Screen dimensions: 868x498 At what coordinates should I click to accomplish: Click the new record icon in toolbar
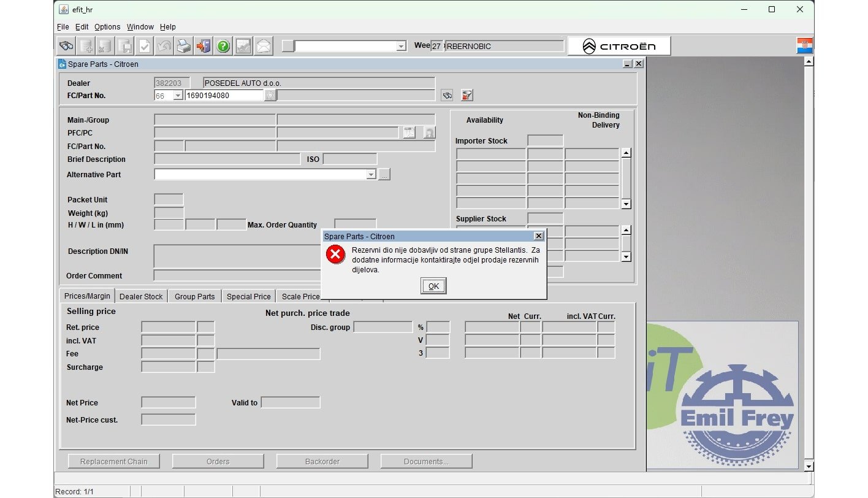click(86, 46)
